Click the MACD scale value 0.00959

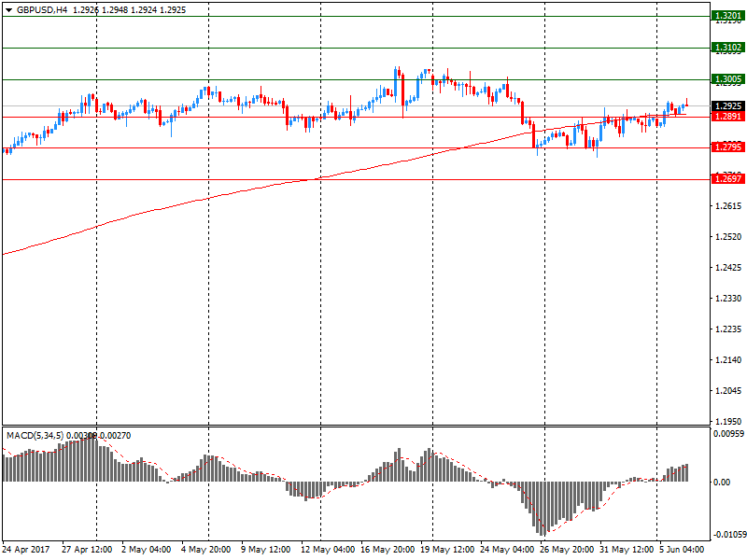click(x=728, y=433)
